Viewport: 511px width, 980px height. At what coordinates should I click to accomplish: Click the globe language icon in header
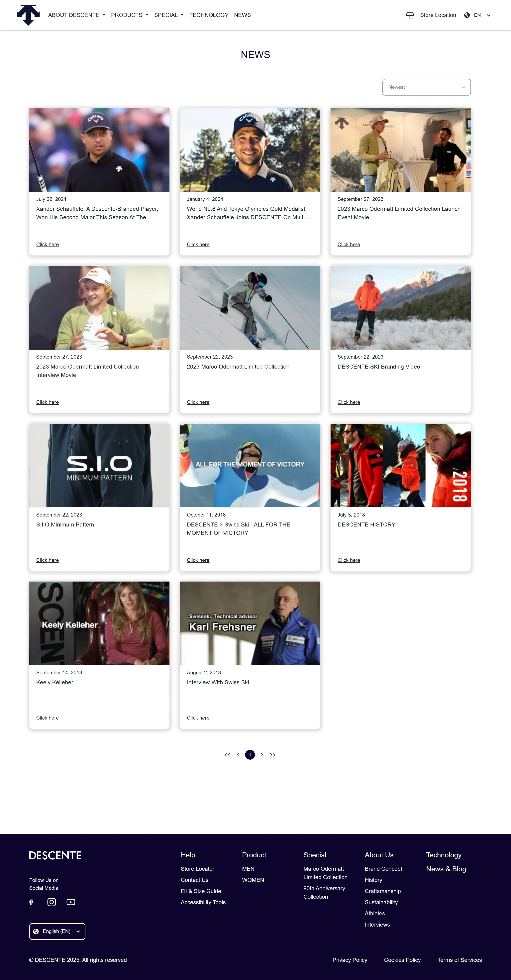[467, 15]
